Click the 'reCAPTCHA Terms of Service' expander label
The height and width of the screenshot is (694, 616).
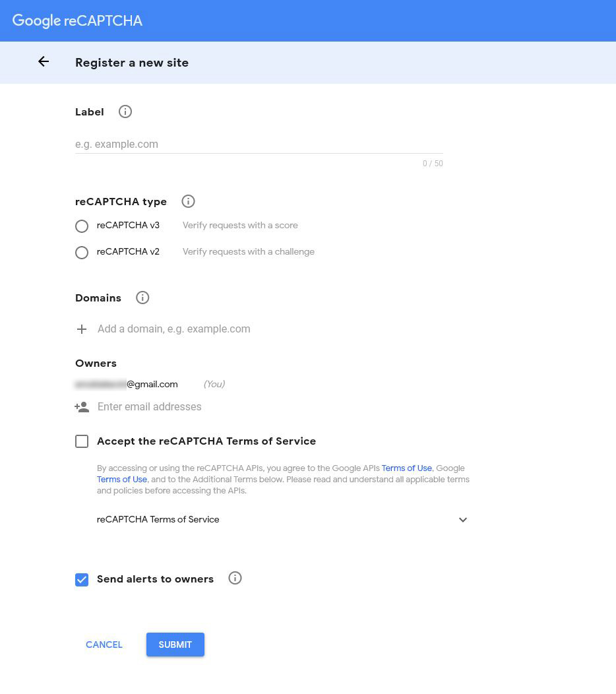(x=158, y=520)
